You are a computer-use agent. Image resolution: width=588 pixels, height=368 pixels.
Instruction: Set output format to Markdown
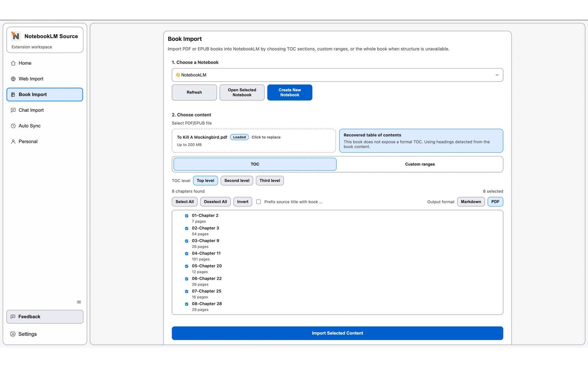(471, 202)
